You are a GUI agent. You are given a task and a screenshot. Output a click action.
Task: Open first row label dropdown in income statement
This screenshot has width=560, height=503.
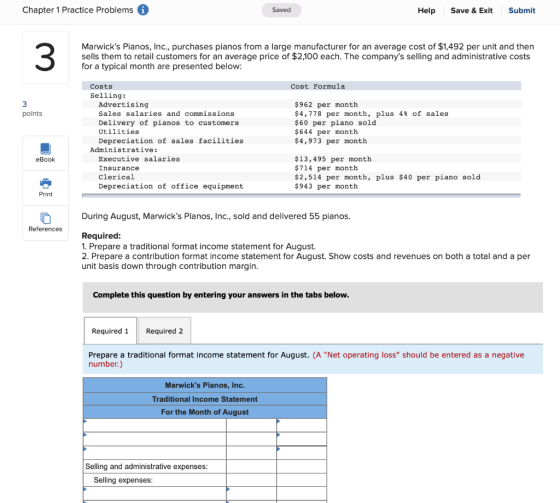(155, 425)
